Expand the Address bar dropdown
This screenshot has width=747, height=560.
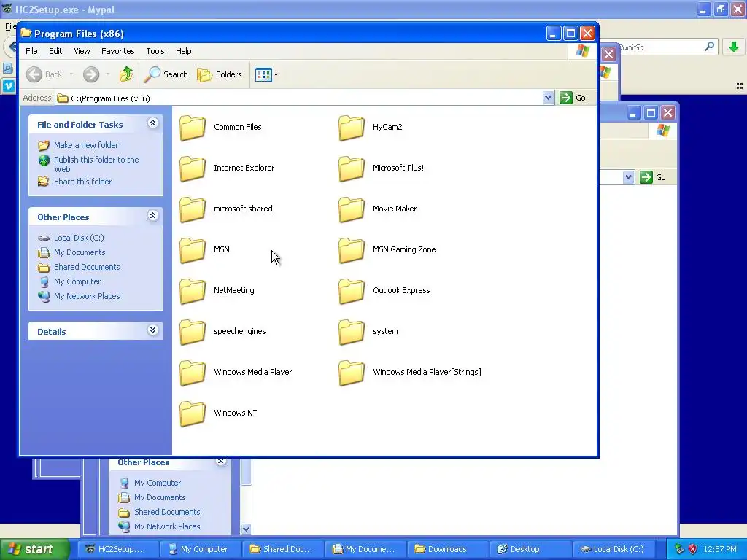548,98
